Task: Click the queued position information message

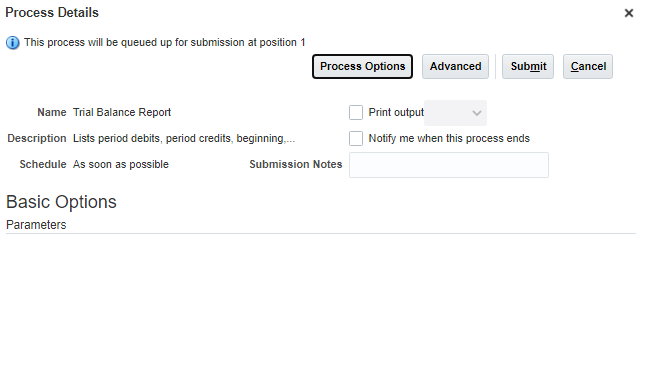Action: 165,42
